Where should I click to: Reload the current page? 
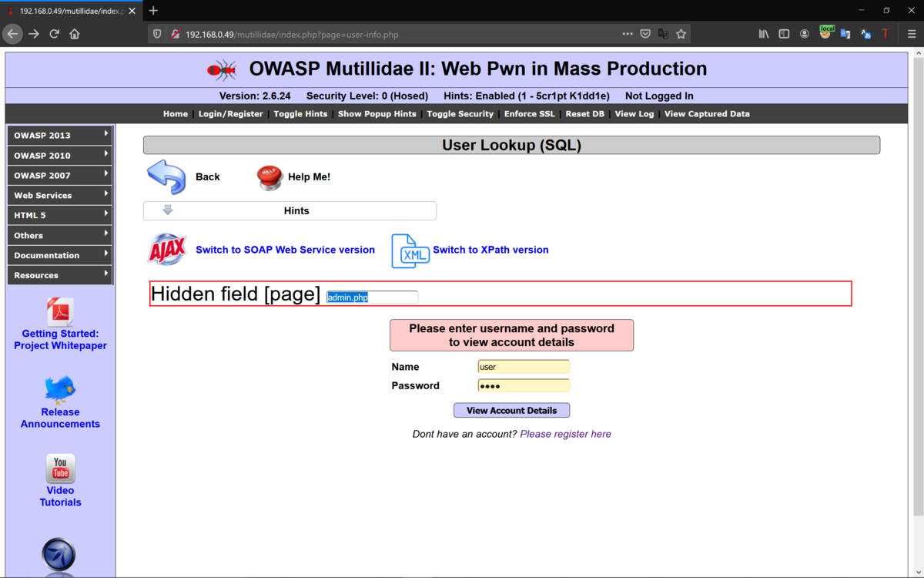click(x=55, y=34)
